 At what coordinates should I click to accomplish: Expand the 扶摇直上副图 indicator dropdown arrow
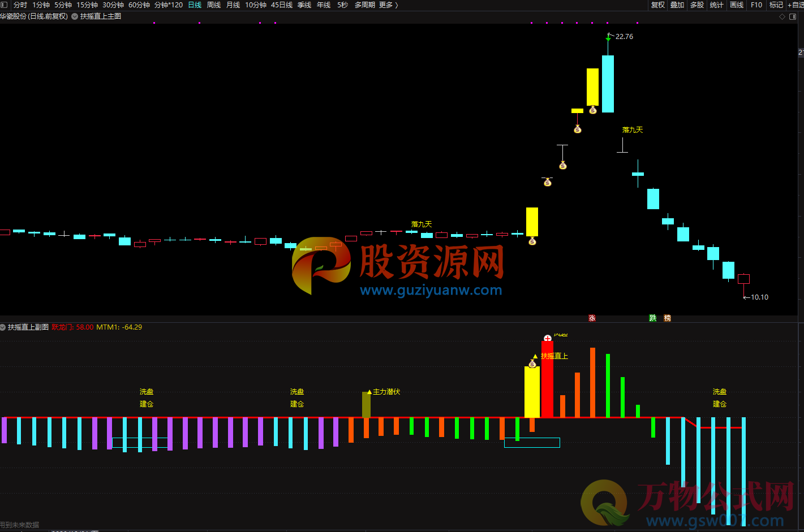3,327
